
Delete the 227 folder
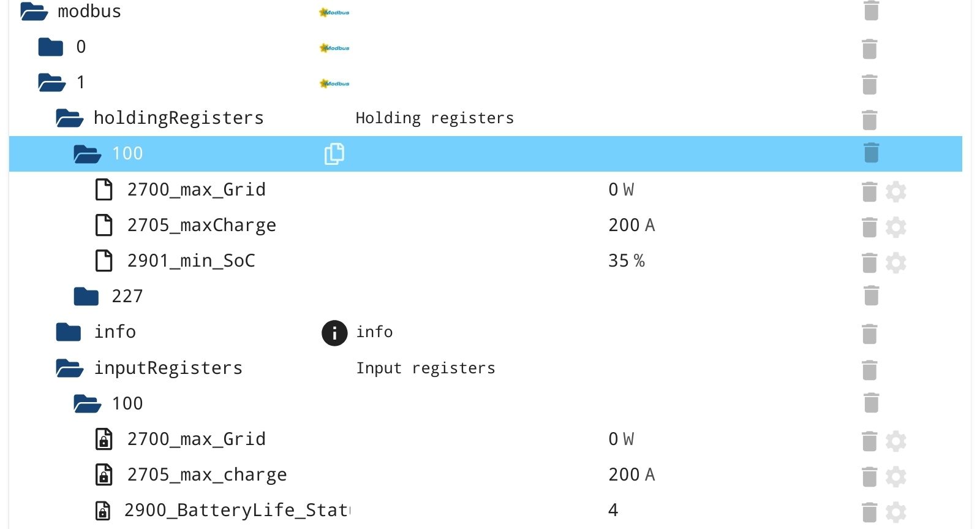coord(870,295)
